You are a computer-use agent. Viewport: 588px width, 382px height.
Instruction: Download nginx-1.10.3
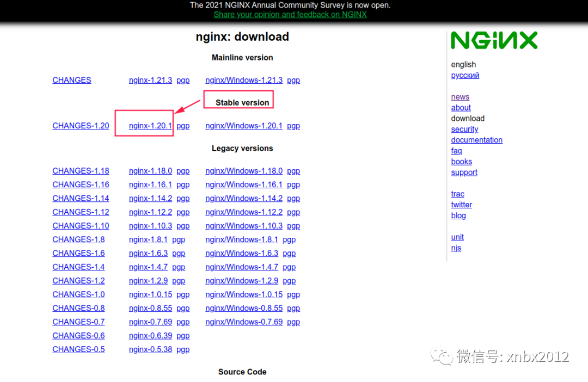(150, 226)
